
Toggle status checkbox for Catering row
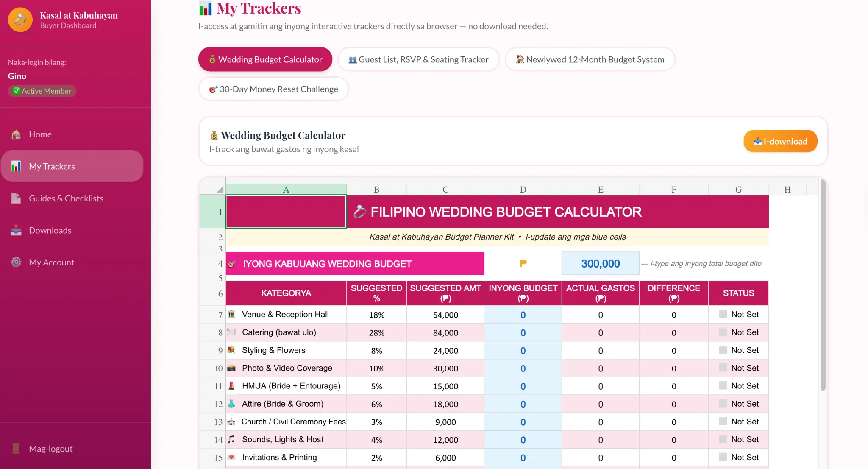click(x=723, y=332)
